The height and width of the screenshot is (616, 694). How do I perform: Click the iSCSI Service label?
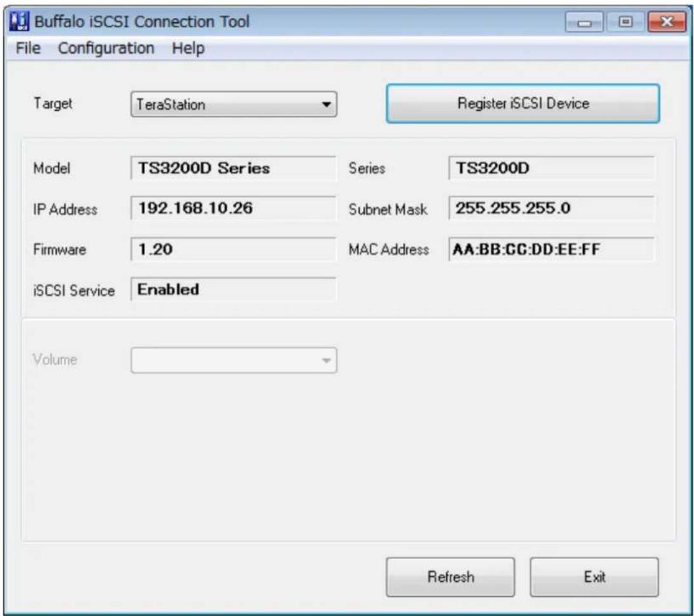pyautogui.click(x=74, y=290)
